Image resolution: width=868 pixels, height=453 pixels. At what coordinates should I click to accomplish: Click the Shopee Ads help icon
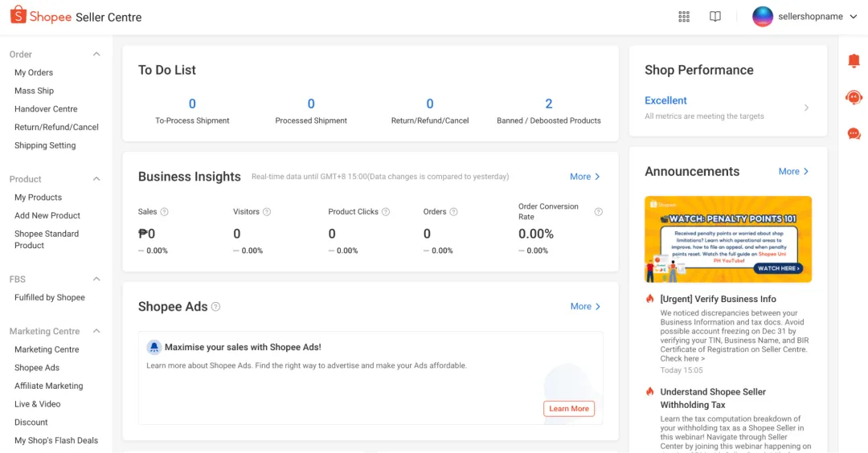point(215,307)
